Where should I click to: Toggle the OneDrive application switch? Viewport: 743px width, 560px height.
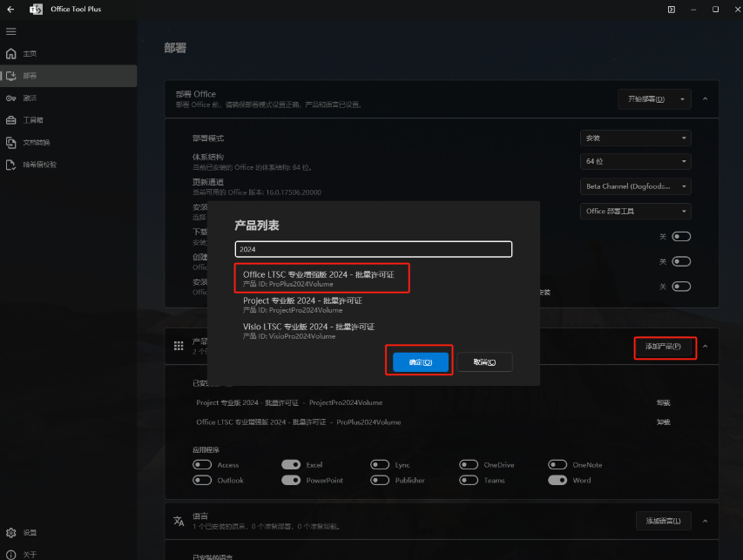469,465
